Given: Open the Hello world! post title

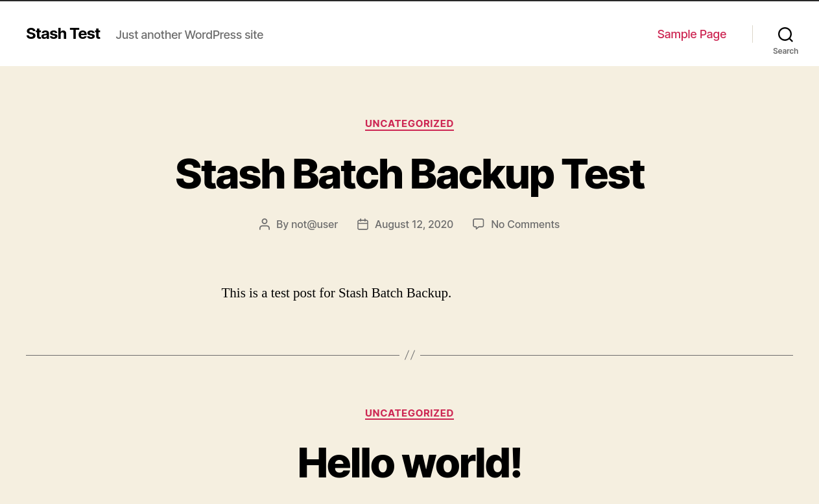Looking at the screenshot, I should (x=409, y=463).
